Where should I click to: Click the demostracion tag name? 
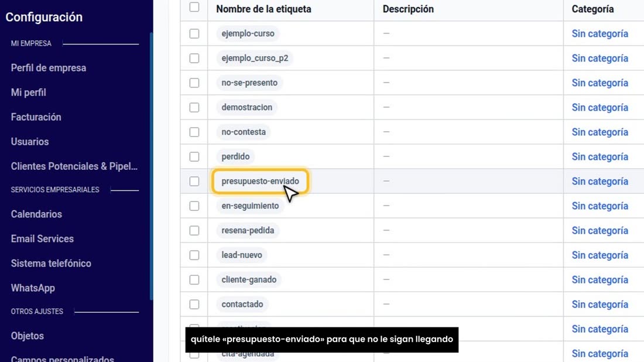coord(247,108)
